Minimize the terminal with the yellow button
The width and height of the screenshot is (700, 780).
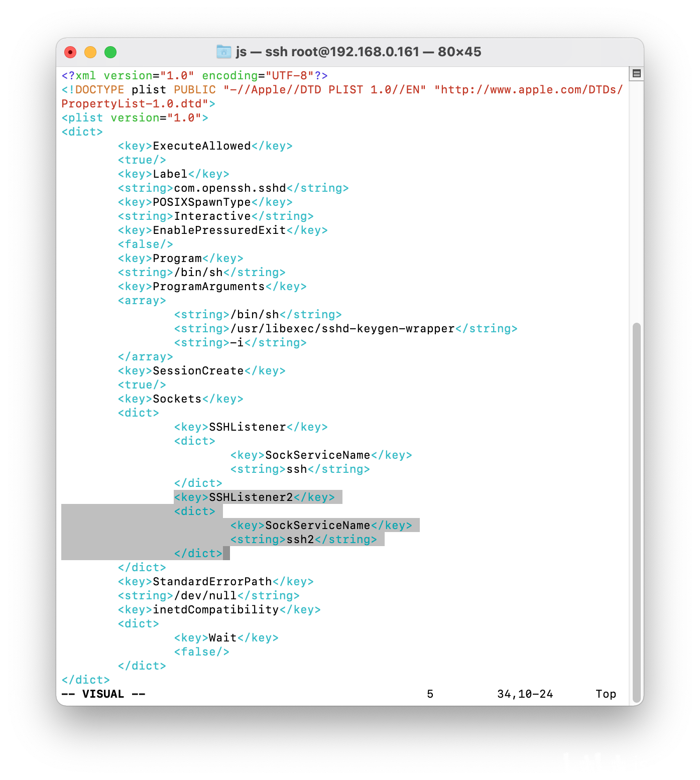(x=90, y=52)
